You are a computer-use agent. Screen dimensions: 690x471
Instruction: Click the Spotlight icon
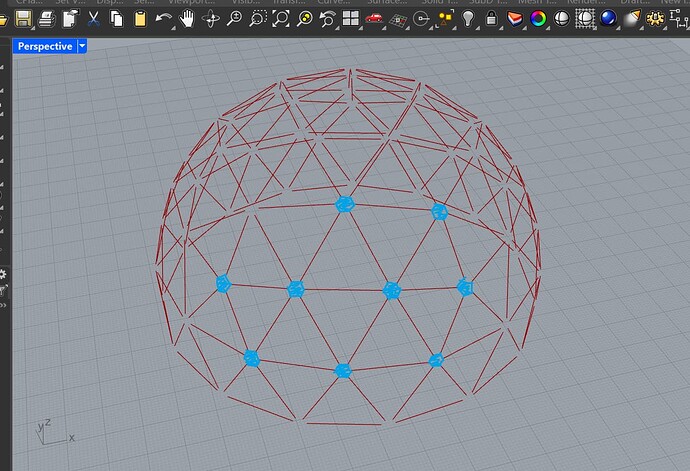tap(632, 19)
